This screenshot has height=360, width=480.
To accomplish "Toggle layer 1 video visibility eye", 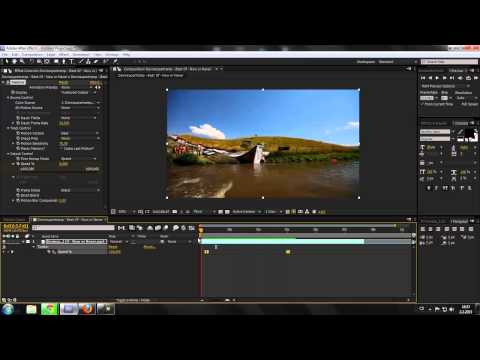I will (4, 241).
